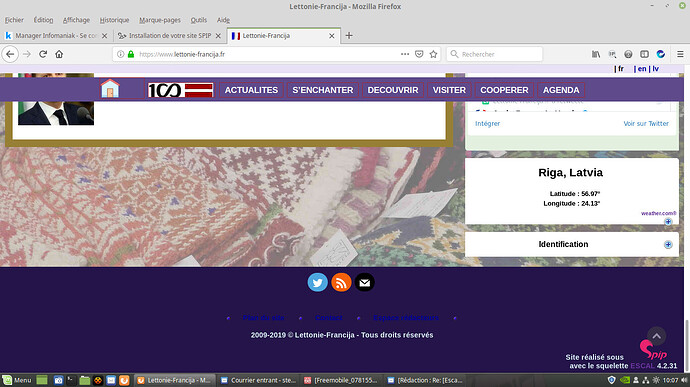
Task: Click the email envelope icon in the footer
Action: (364, 282)
